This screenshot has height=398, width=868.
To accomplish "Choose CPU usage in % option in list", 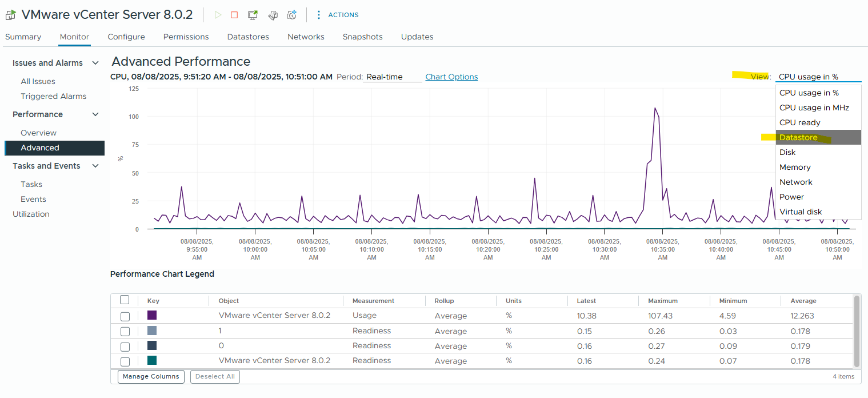I will click(x=818, y=93).
